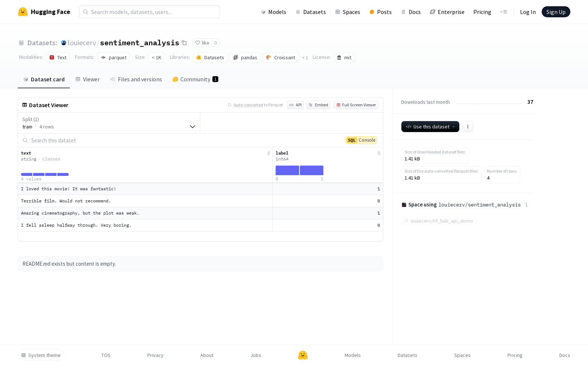Open the Auto-converted link

pyautogui.click(x=248, y=105)
